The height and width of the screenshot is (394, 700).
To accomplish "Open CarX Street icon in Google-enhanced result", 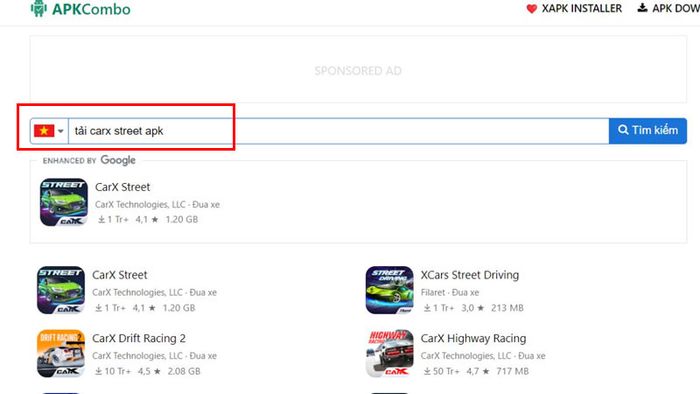I will point(63,202).
